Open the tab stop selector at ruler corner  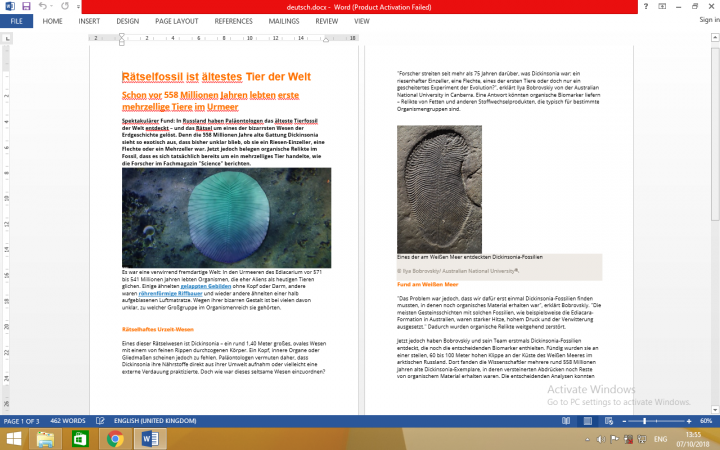point(7,39)
